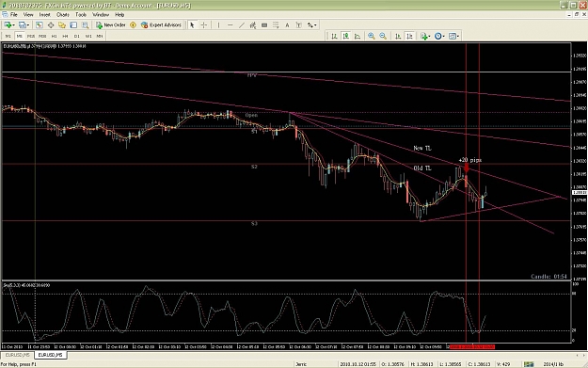Pick the horizontal line drawing tool
Screen dimensions: 588x368
[230, 25]
